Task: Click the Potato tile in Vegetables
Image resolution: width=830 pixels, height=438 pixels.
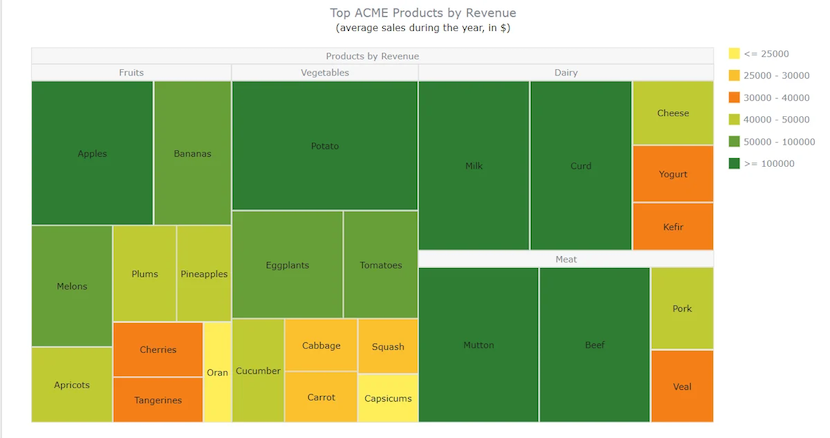Action: [x=324, y=146]
